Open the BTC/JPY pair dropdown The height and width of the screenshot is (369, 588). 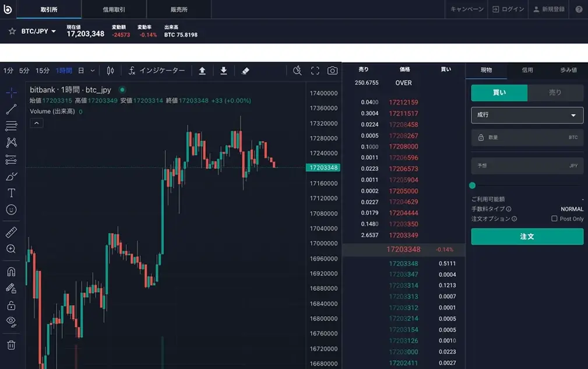[38, 31]
